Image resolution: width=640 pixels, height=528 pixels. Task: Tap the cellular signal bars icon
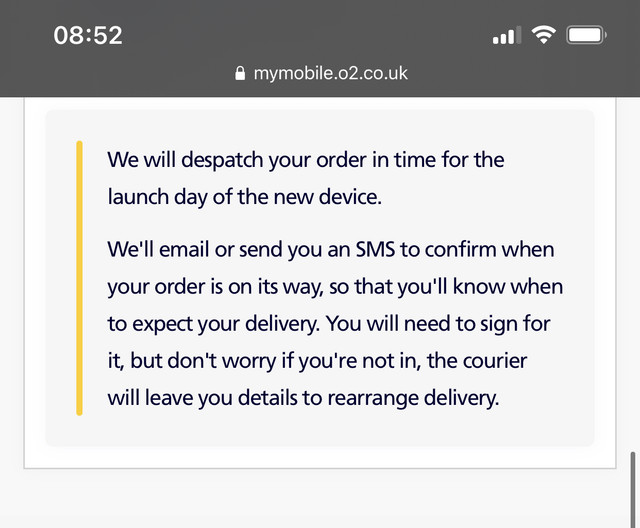[507, 35]
